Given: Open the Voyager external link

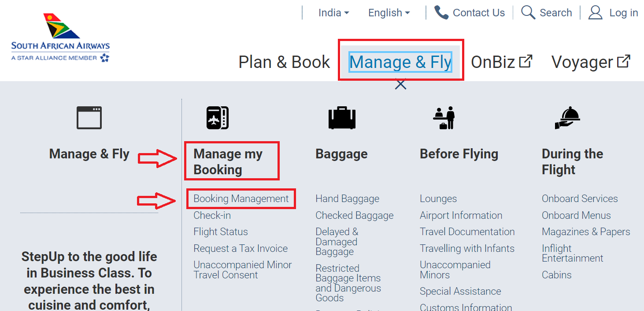Looking at the screenshot, I should [x=591, y=62].
